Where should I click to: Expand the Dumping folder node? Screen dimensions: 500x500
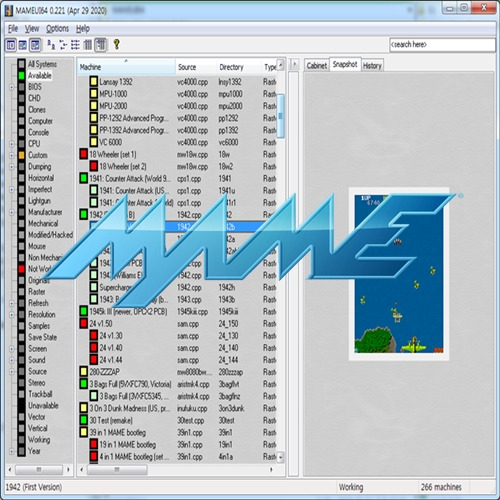[x=12, y=167]
